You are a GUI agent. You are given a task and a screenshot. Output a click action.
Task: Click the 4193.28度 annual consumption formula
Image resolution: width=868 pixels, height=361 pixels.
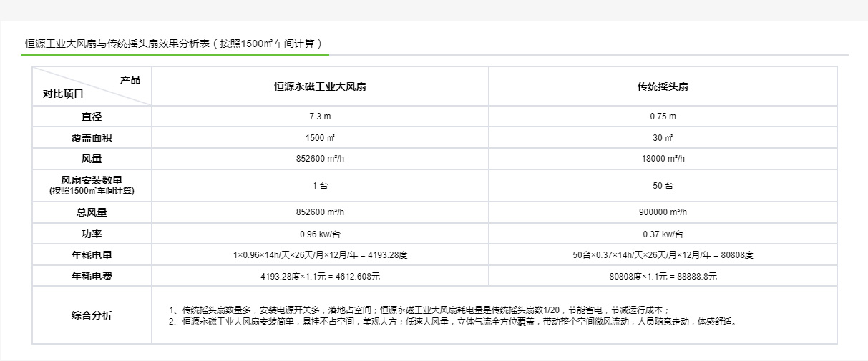[x=320, y=254]
